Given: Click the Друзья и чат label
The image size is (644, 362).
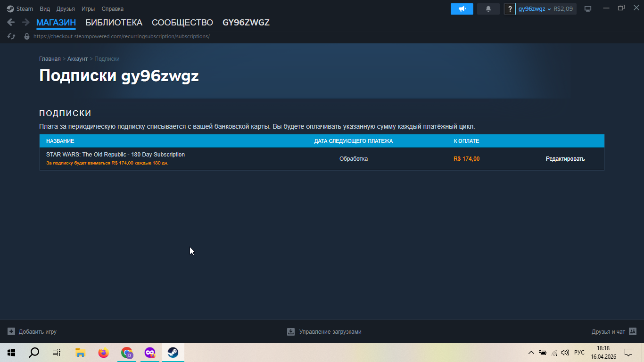Looking at the screenshot, I should pyautogui.click(x=608, y=332).
